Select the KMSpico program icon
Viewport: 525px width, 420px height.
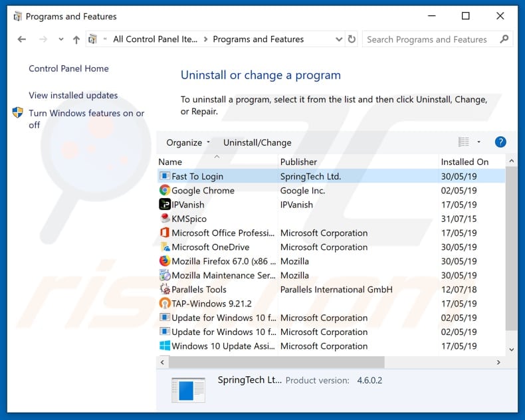(x=164, y=219)
